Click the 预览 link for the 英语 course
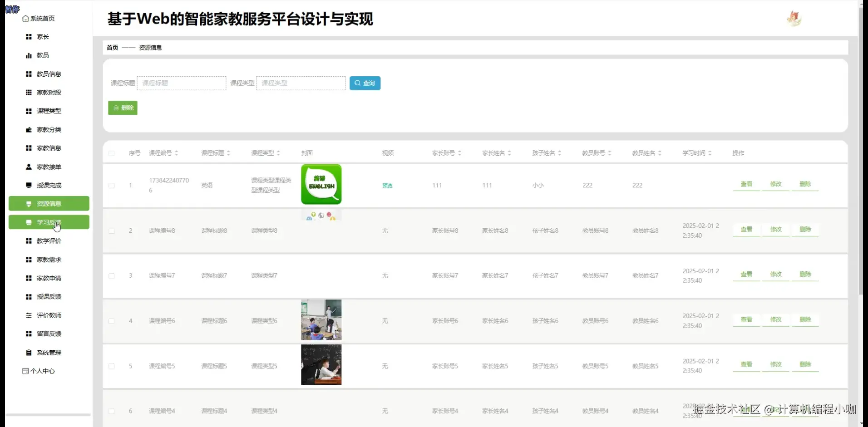 [387, 185]
